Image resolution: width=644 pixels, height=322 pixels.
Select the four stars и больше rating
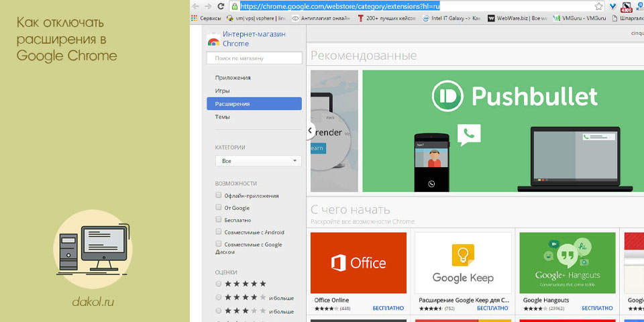click(219, 297)
